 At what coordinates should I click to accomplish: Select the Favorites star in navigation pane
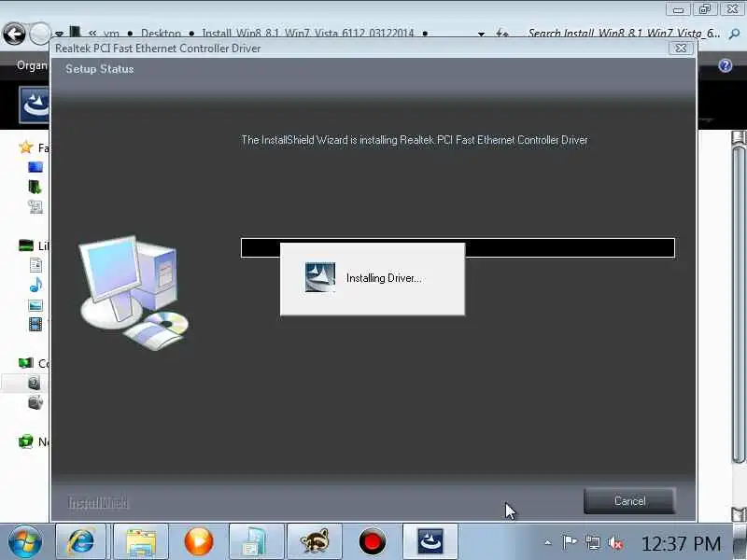[x=26, y=147]
